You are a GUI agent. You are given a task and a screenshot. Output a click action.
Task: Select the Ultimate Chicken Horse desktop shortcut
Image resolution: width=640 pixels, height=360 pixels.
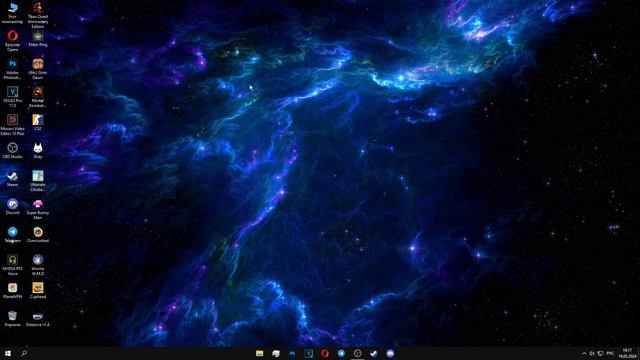click(38, 181)
